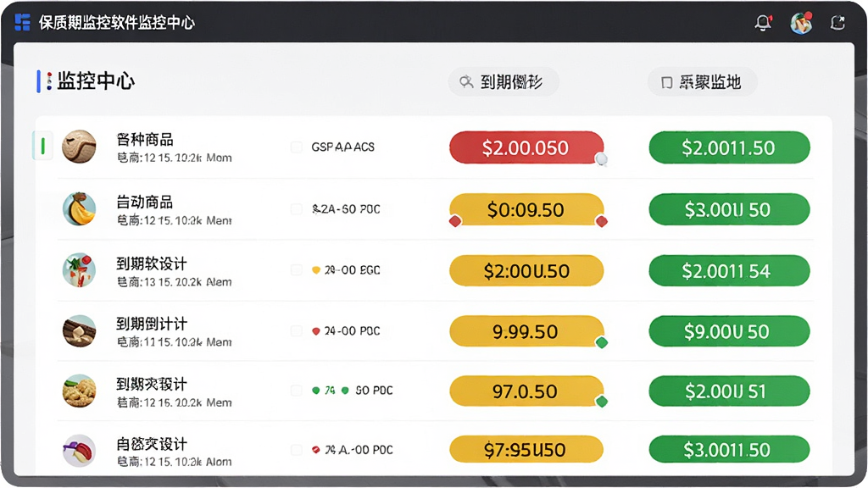Click the yellow status dot in 到期软设计 row

[316, 270]
